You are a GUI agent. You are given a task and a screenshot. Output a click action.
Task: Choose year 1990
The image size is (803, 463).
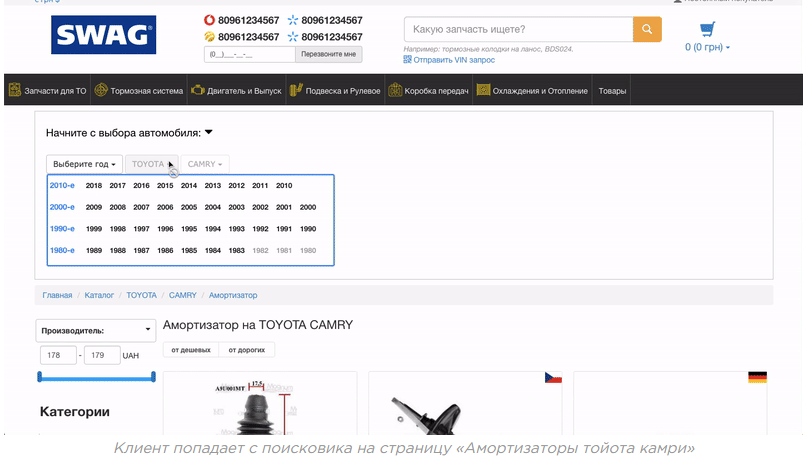308,228
